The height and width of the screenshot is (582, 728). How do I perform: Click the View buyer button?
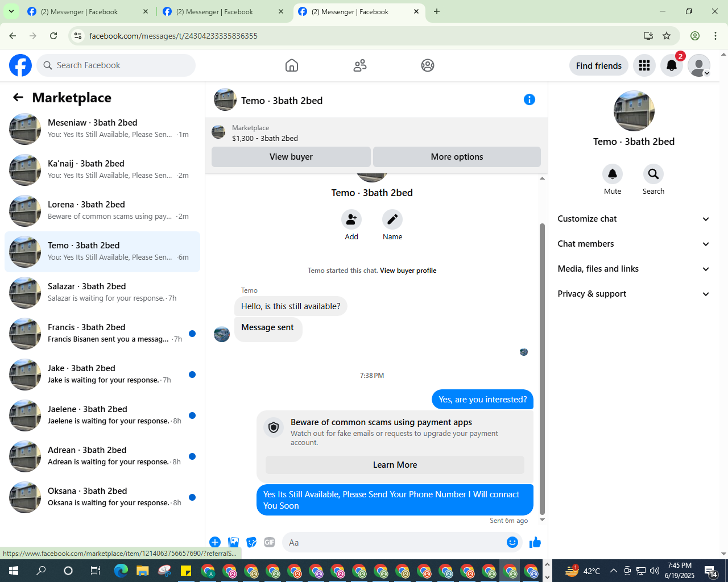pos(291,157)
